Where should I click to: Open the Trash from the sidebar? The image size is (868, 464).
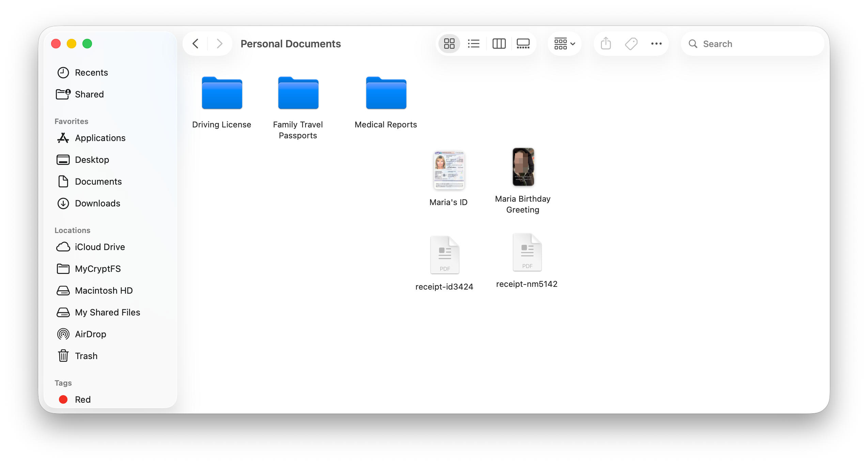point(86,356)
